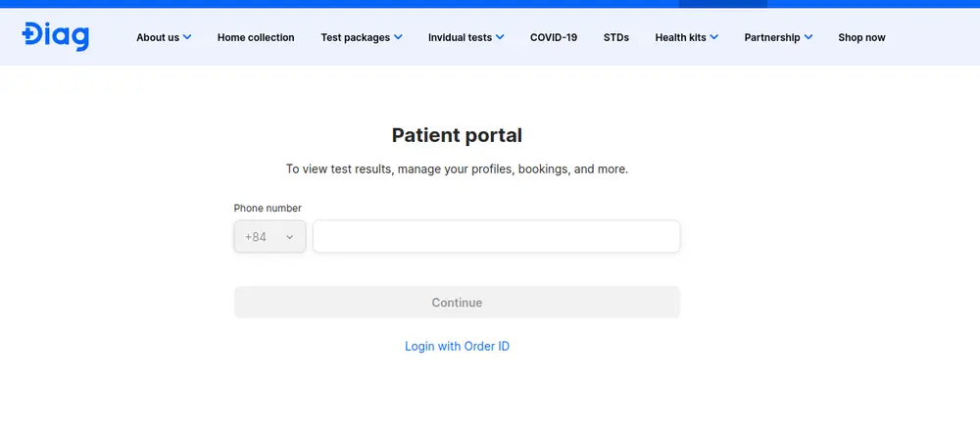Open the Health kits menu
Viewport: 980px width, 430px height.
click(680, 37)
